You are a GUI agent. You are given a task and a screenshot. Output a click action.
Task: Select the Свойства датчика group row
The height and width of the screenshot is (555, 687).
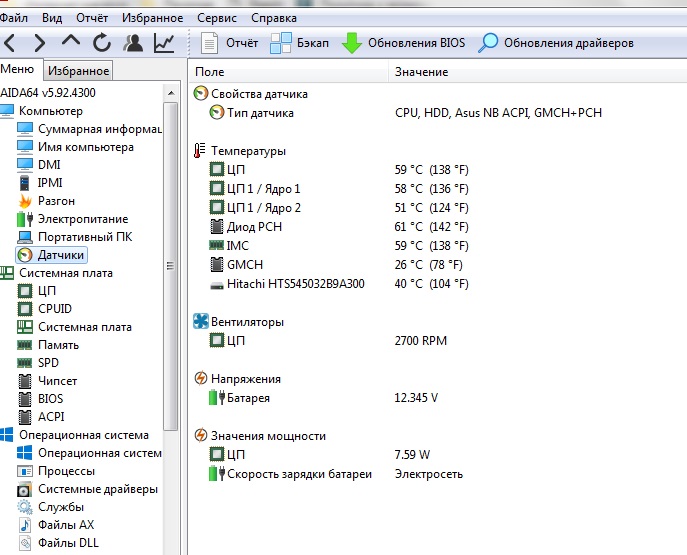pyautogui.click(x=251, y=94)
